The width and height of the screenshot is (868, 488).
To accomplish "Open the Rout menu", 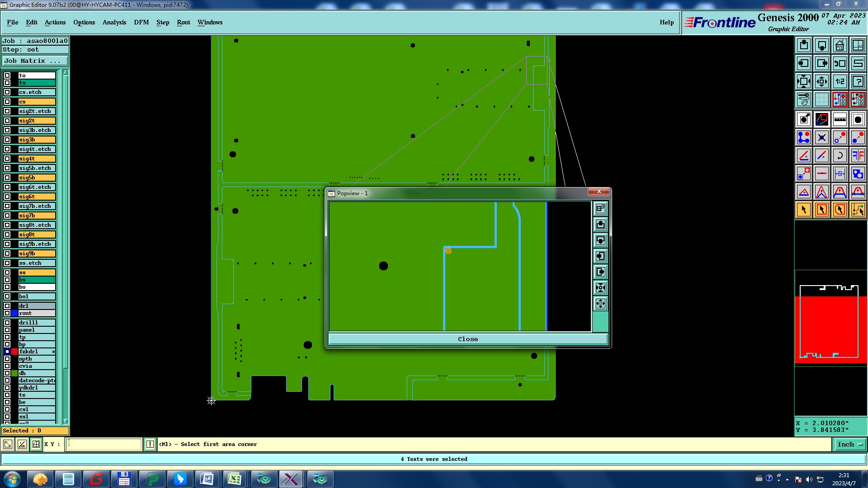I will click(183, 22).
